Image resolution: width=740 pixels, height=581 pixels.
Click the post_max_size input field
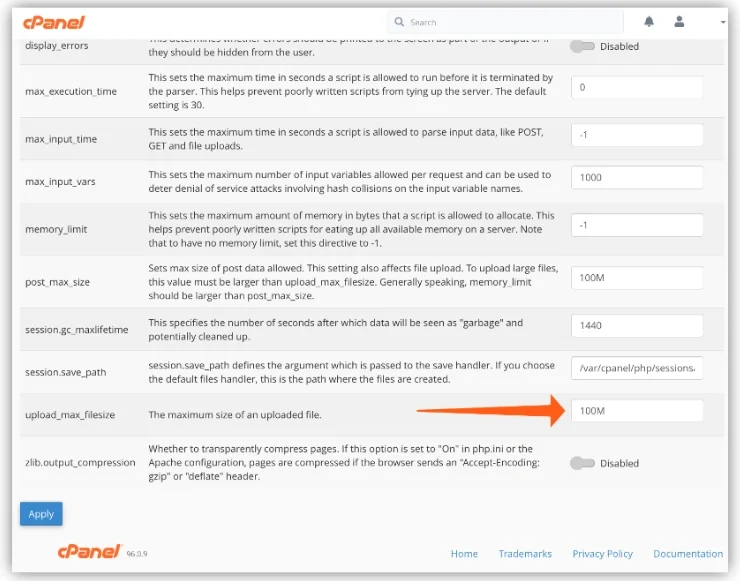coord(637,277)
